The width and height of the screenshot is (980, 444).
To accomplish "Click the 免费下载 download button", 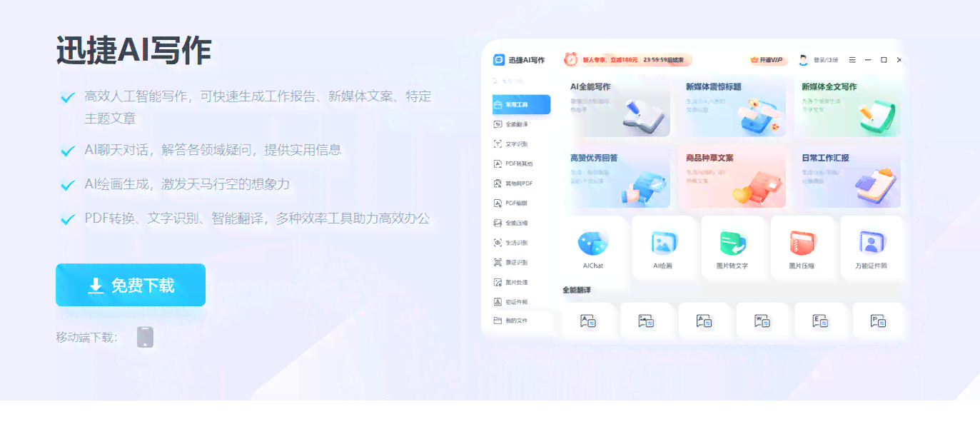I will click(x=131, y=285).
